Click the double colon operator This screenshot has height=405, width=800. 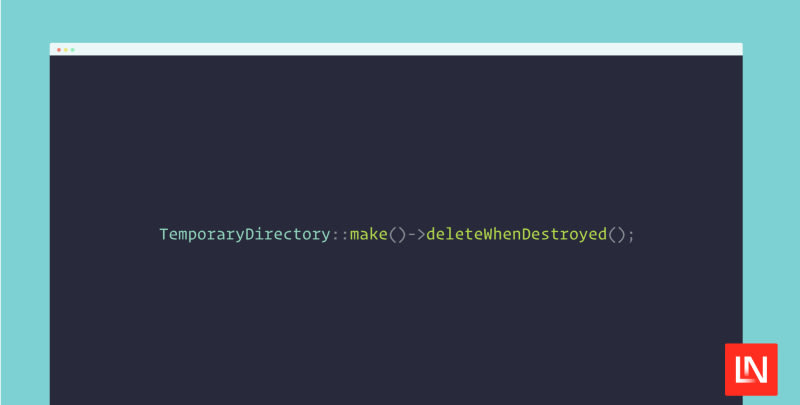(340, 236)
